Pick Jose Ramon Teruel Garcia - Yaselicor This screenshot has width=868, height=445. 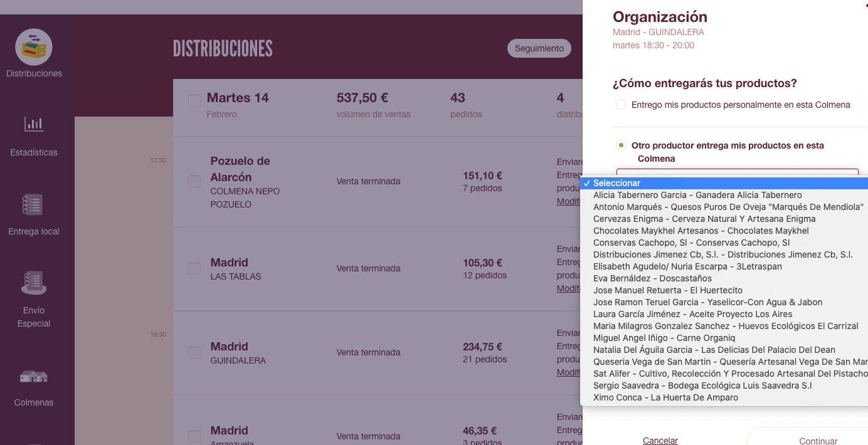[x=724, y=302]
